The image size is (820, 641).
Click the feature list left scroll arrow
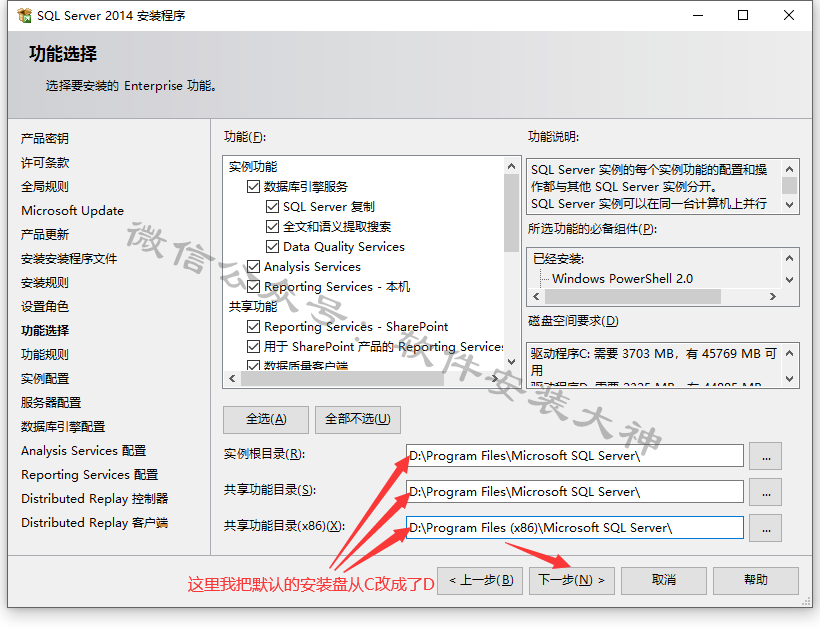pos(232,379)
